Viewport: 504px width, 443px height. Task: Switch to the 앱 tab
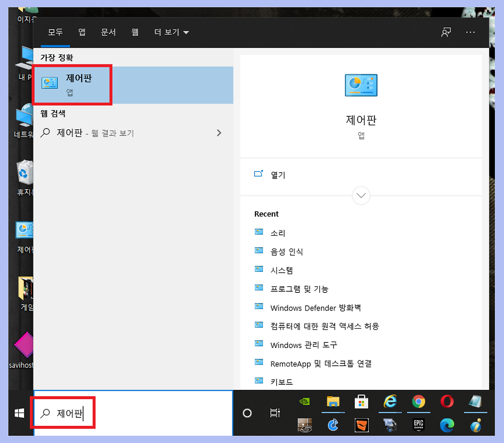tap(82, 32)
